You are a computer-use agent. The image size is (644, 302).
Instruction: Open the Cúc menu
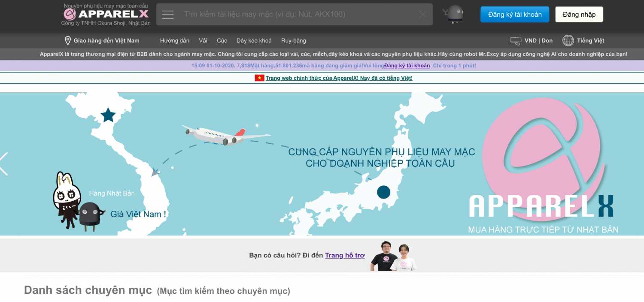(x=222, y=41)
